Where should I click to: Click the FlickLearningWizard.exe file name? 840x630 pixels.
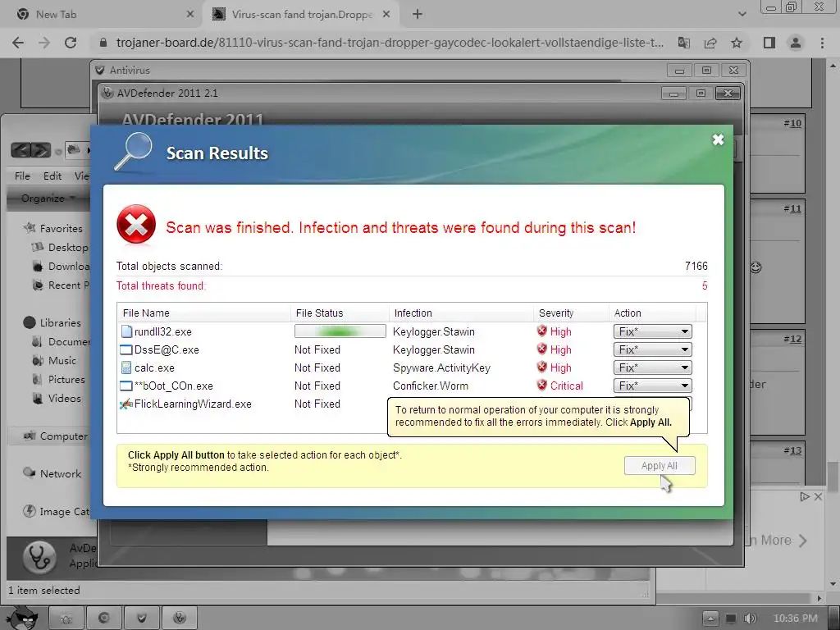(x=193, y=404)
